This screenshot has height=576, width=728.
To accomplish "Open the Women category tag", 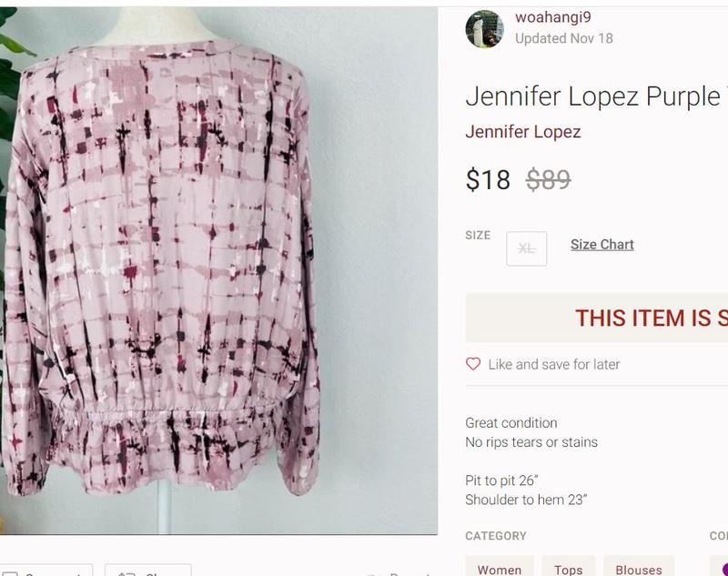I will pos(500,567).
